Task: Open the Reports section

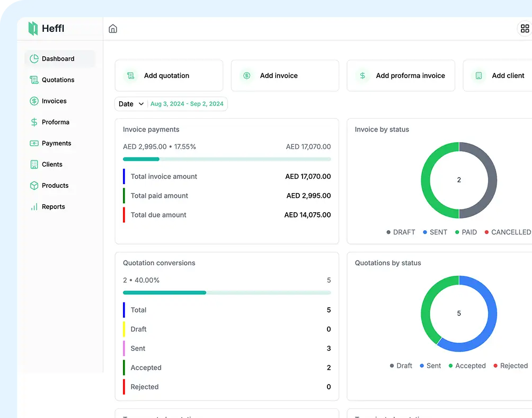Action: [60, 206]
